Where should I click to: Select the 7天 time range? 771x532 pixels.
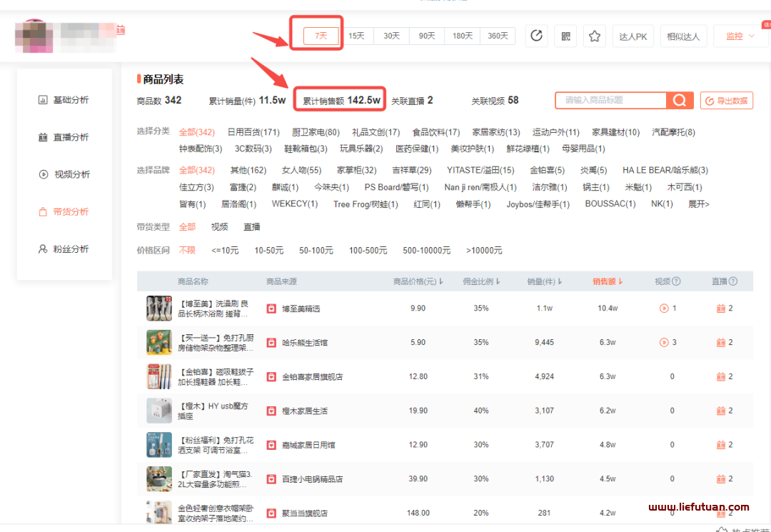(321, 36)
